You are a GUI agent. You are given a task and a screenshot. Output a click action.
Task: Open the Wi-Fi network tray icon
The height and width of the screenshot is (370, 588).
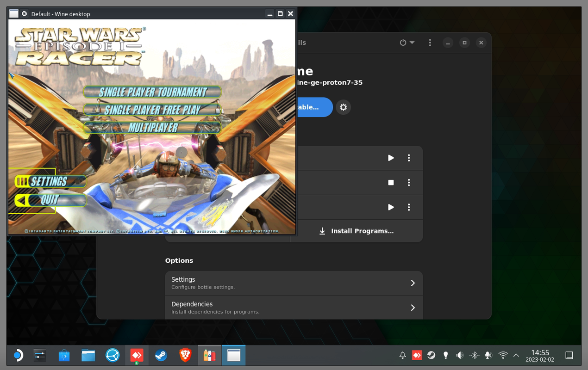503,355
